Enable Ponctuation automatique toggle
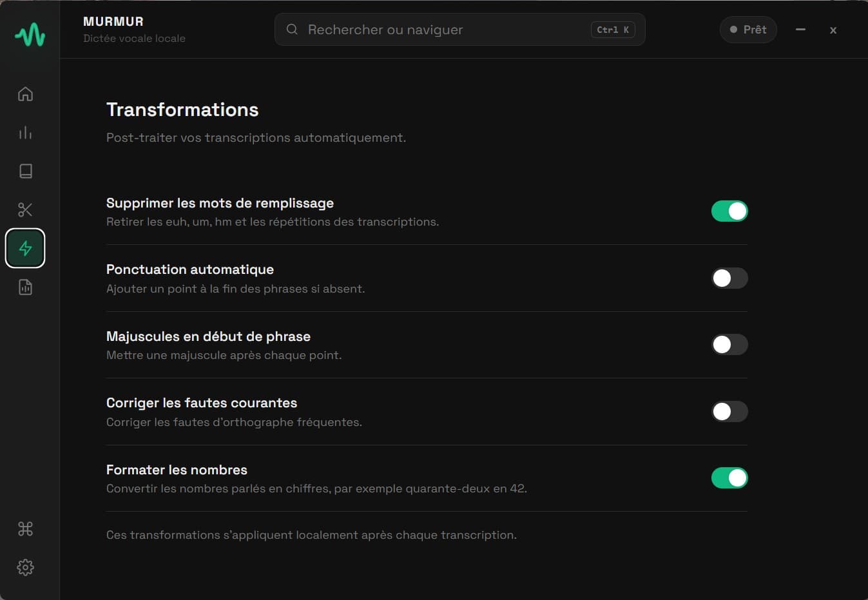868x600 pixels. tap(729, 278)
